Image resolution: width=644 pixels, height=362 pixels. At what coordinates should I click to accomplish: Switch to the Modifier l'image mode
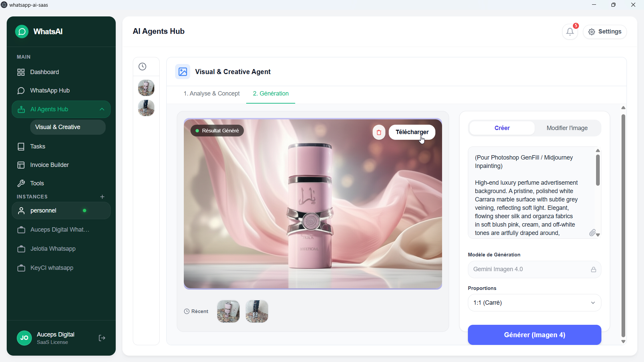pyautogui.click(x=567, y=128)
